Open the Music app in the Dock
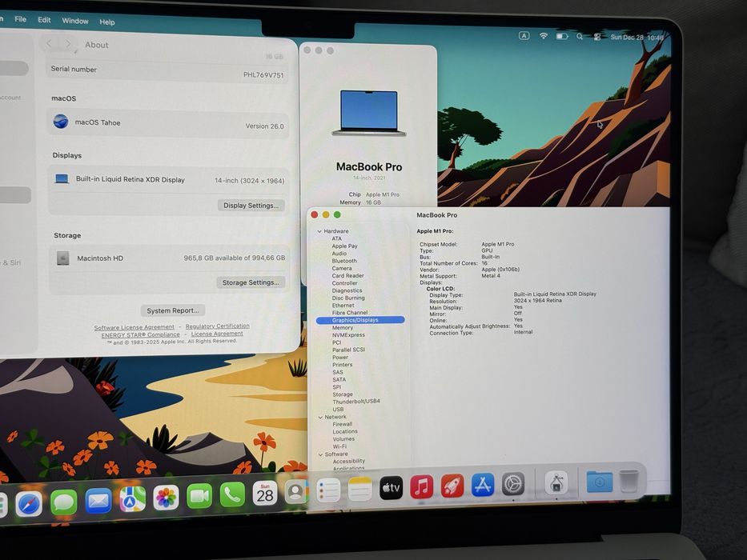Image resolution: width=747 pixels, height=560 pixels. [422, 486]
